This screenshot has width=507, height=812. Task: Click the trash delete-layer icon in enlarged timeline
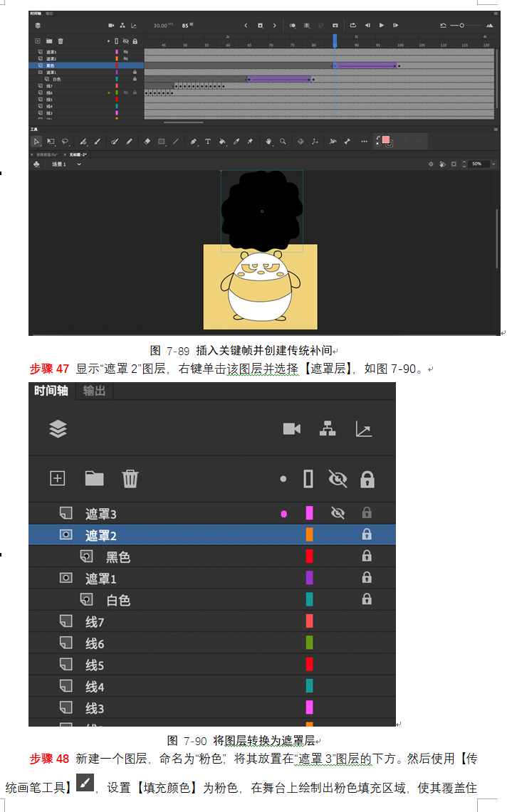point(130,478)
